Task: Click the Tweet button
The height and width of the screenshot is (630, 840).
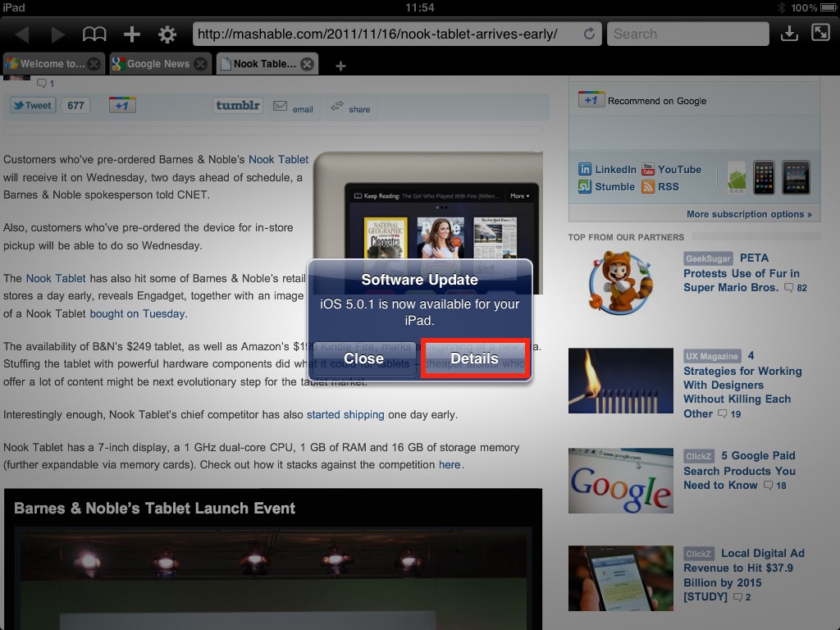Action: click(32, 105)
